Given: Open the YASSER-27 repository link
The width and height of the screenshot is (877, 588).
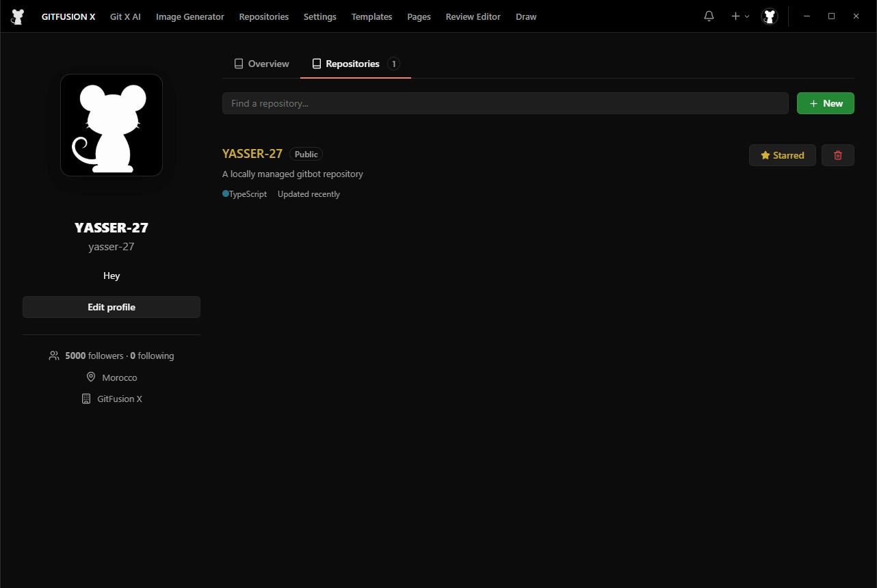Looking at the screenshot, I should click(x=252, y=154).
